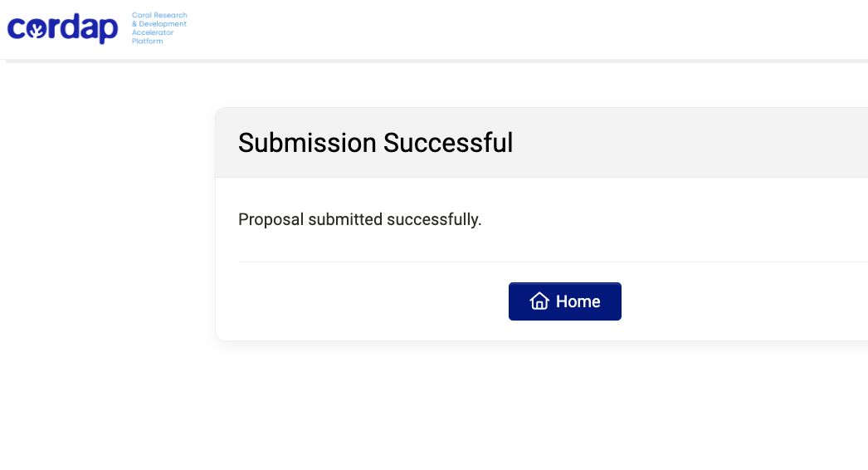The image size is (868, 470).
Task: Click the "Home" text label
Action: pos(578,301)
